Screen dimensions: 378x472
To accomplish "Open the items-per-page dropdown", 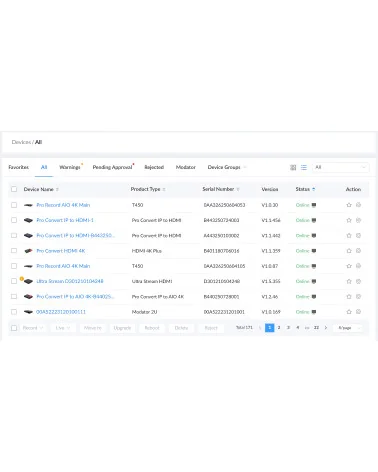I will click(x=348, y=328).
